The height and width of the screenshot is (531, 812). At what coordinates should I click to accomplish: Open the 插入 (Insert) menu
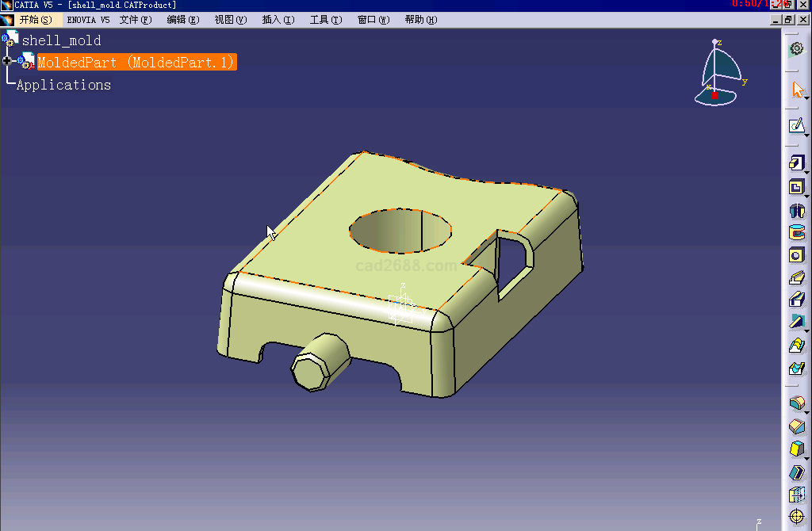pos(278,20)
